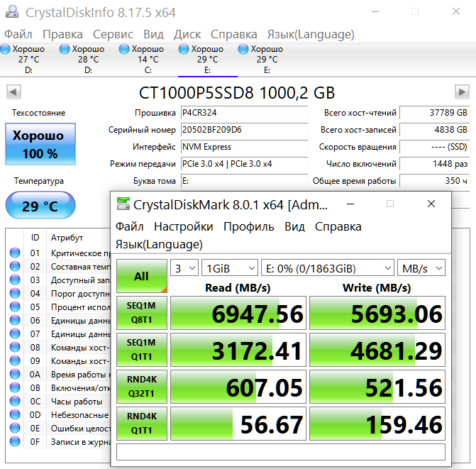The image size is (476, 469).
Task: Click status orb for attribute 04 row
Action: pyautogui.click(x=15, y=293)
